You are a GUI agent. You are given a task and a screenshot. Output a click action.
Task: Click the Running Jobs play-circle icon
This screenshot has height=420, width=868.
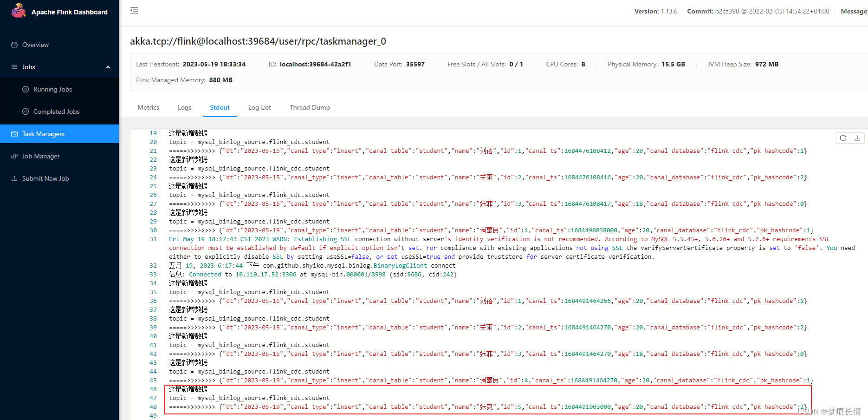(x=26, y=89)
